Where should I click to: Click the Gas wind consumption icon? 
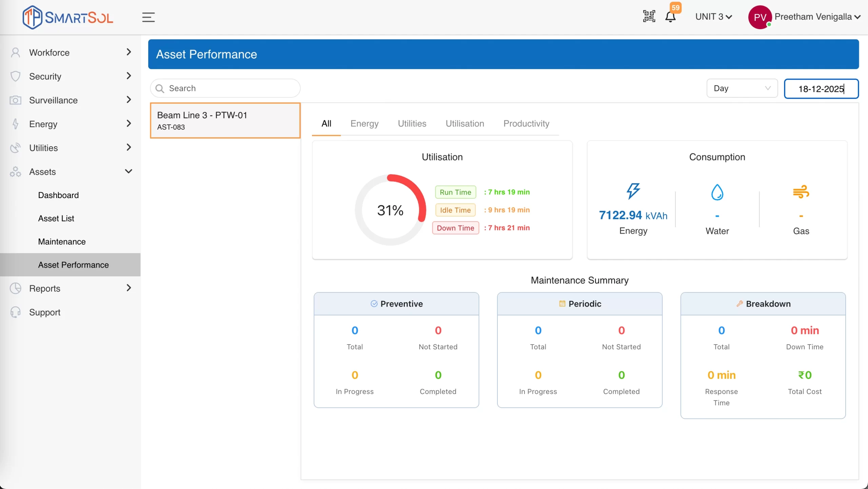801,192
